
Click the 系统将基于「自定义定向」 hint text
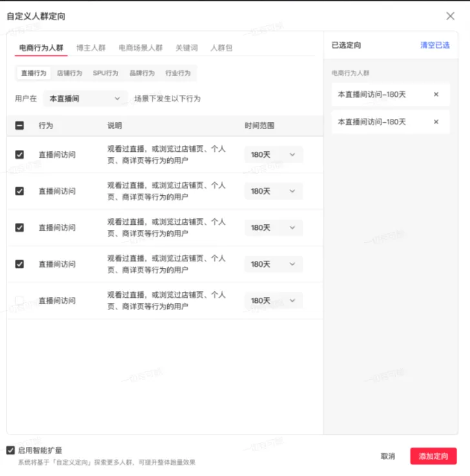(x=107, y=462)
